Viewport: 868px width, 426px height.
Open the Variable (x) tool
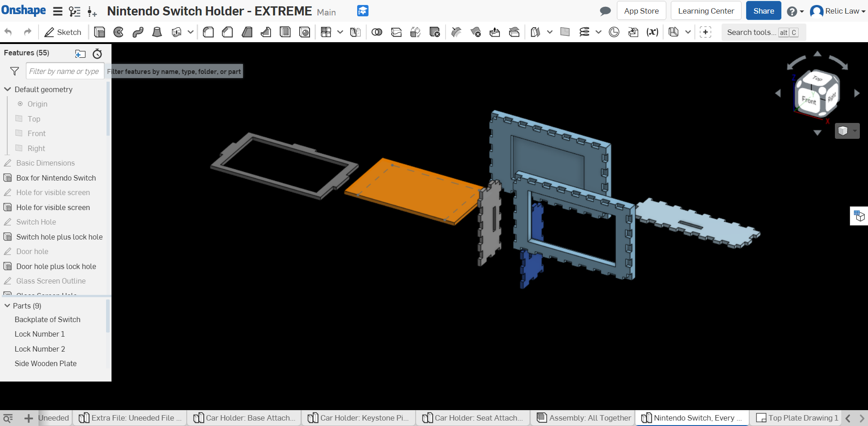coord(652,32)
